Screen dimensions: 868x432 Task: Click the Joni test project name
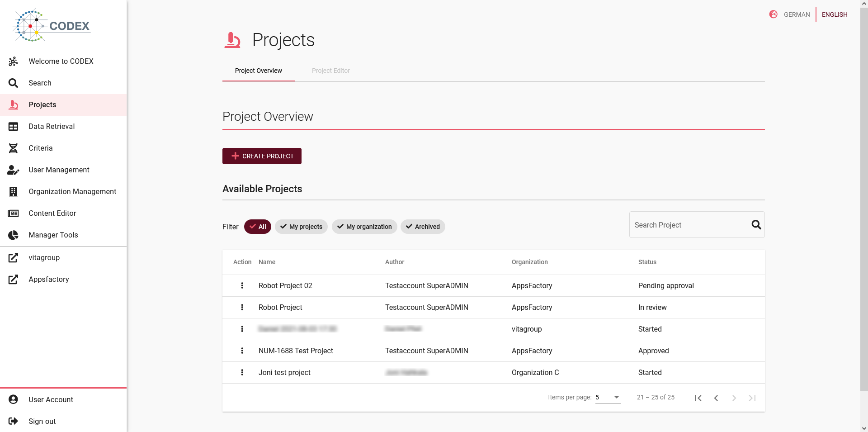284,372
